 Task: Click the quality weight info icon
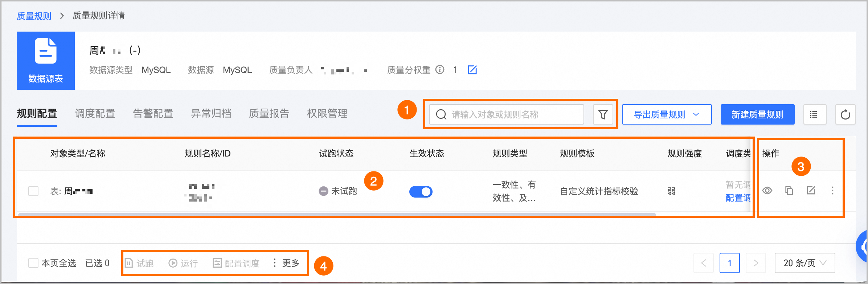click(x=440, y=70)
